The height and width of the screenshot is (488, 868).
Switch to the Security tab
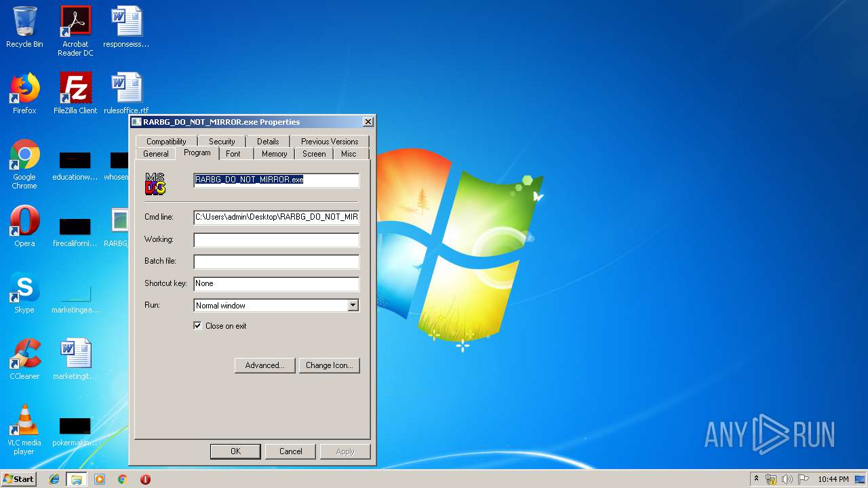(x=222, y=141)
